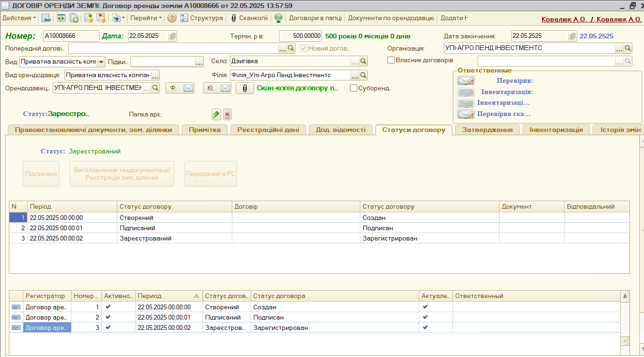644x357 pixels.
Task: Click the globe icon in toolbar
Action: tap(279, 18)
